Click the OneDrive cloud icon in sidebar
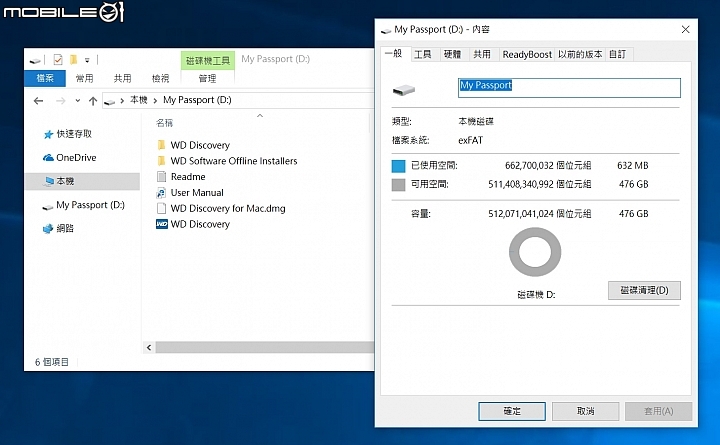The height and width of the screenshot is (445, 720). coord(48,158)
